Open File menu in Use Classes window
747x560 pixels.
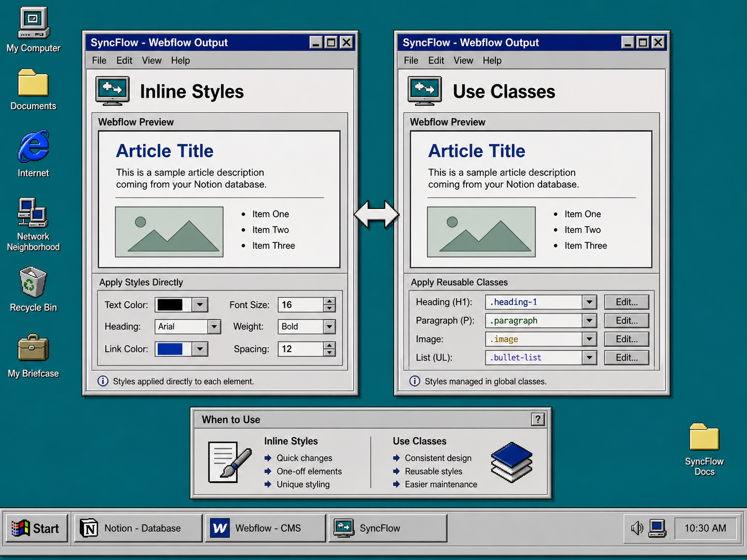[x=411, y=60]
